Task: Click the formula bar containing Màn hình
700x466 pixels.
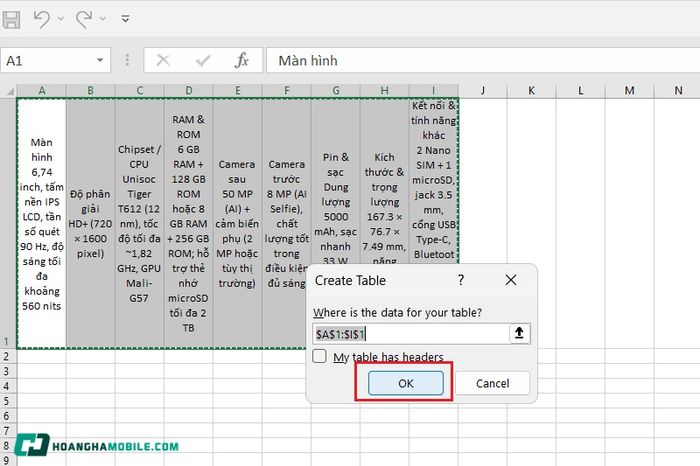Action: [483, 60]
